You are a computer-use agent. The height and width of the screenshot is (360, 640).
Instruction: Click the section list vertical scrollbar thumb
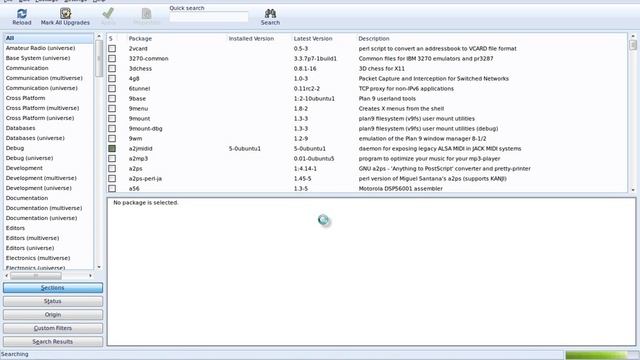point(99,58)
